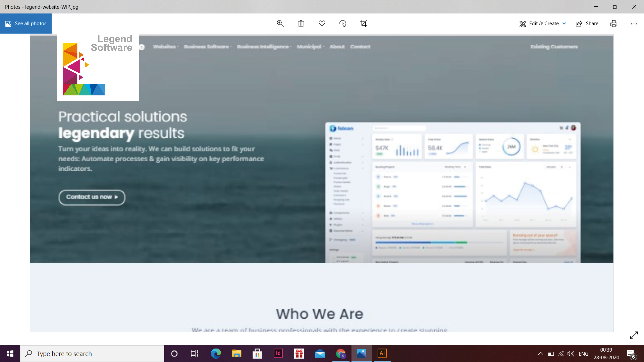This screenshot has height=362, width=644.
Task: Click the zoom magnifier icon
Action: click(280, 23)
